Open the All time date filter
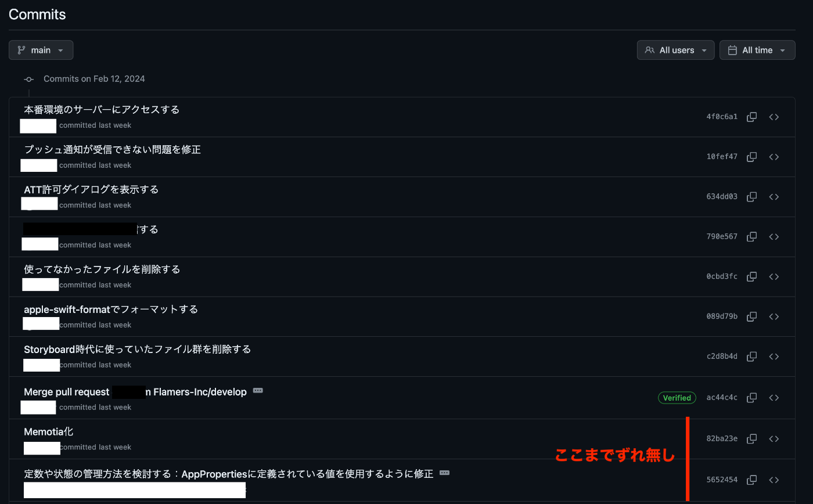The image size is (813, 504). pos(757,50)
